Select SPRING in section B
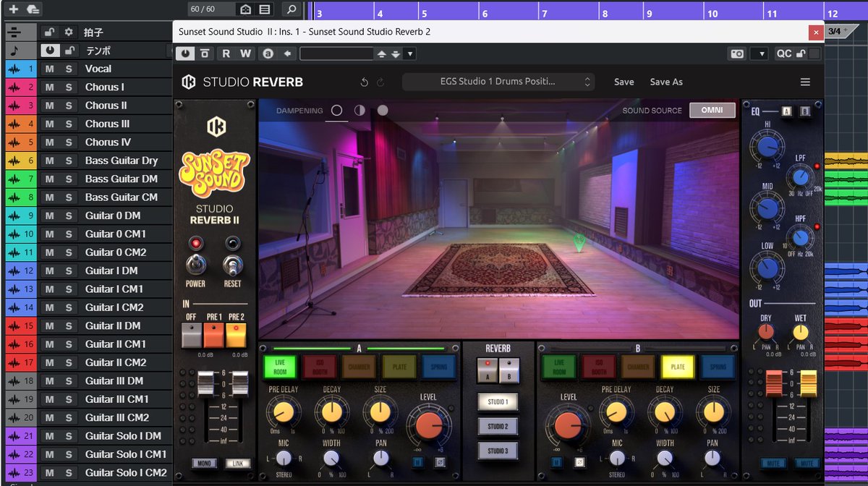Image resolution: width=868 pixels, height=486 pixels. 718,367
